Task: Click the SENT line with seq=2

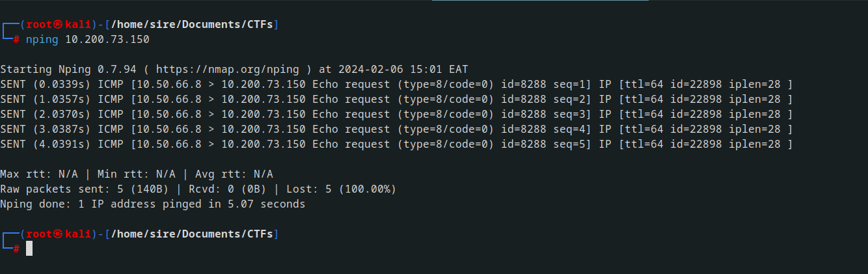Action: point(396,100)
